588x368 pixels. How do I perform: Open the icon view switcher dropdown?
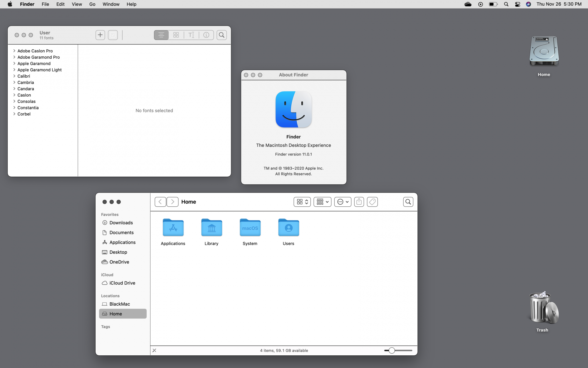[x=302, y=202]
